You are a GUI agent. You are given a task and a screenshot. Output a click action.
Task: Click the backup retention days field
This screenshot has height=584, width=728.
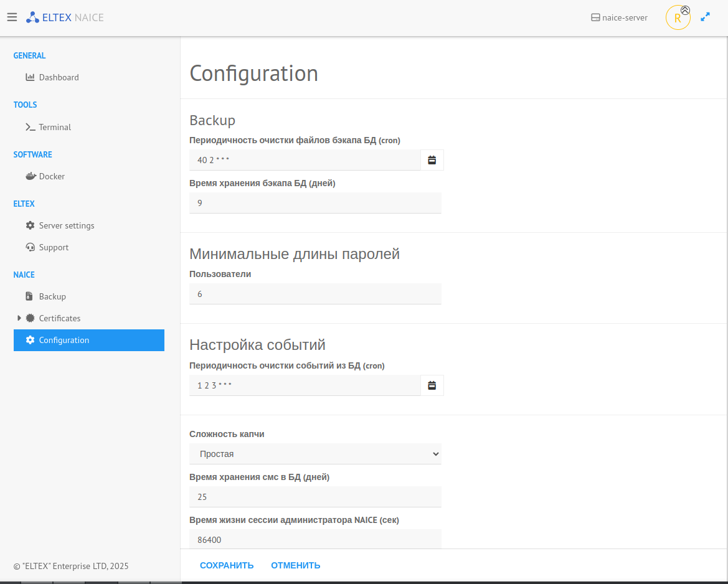tap(315, 203)
